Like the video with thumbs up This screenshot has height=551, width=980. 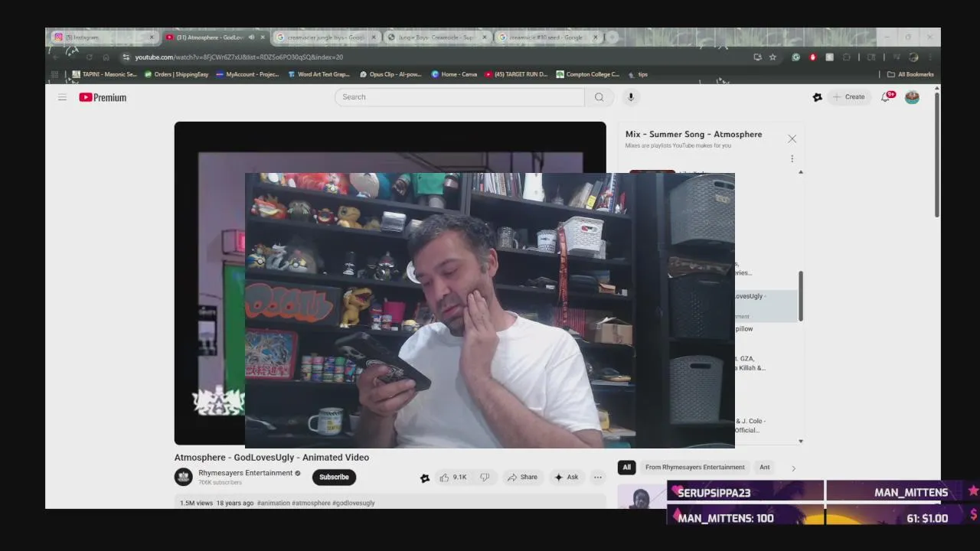pos(452,477)
